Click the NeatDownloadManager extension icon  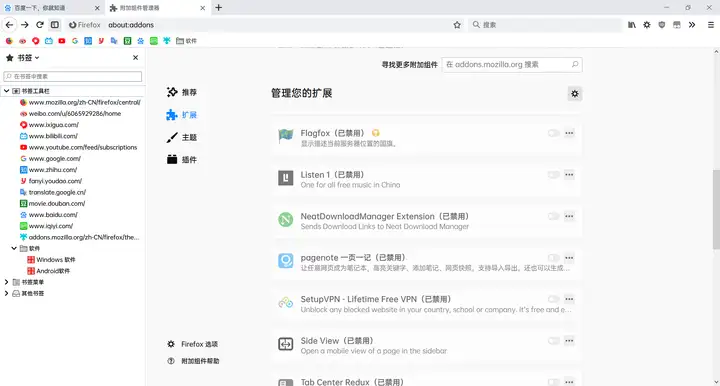click(286, 219)
